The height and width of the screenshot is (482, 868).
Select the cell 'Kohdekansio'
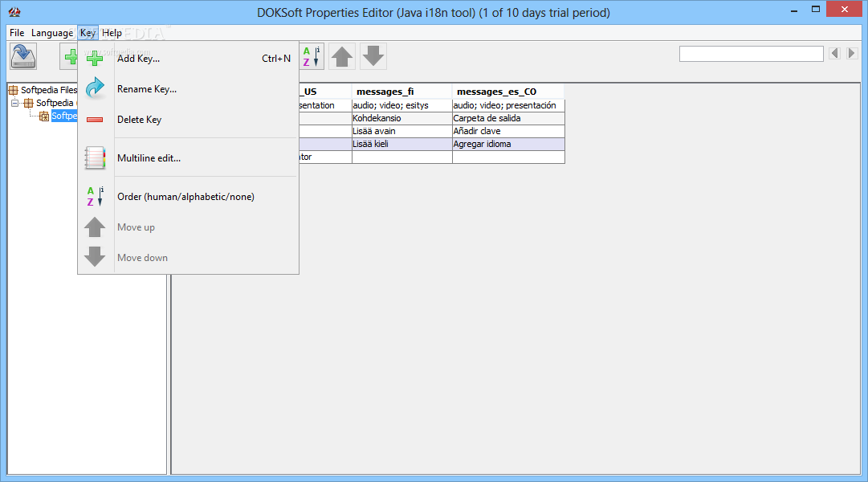[x=402, y=118]
